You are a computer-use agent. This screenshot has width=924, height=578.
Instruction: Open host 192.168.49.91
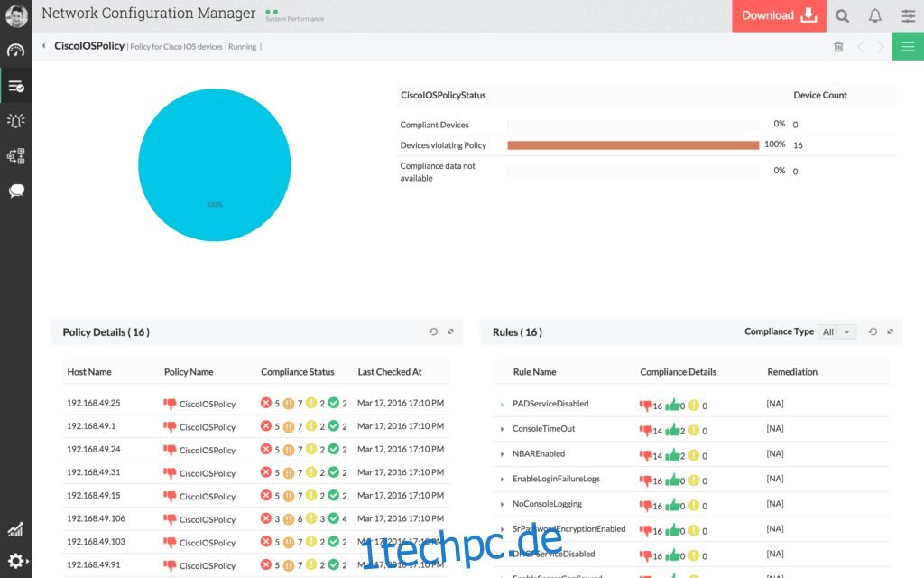93,564
